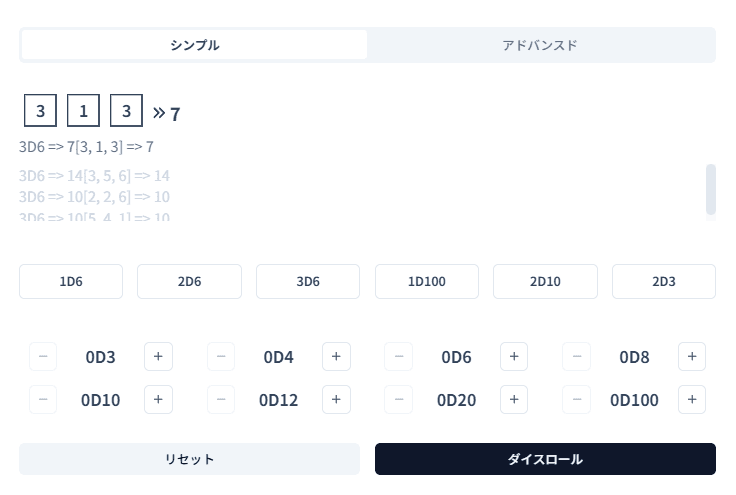Screen dimensions: 736x495
Task: Click the first die result box
Action: 40,110
